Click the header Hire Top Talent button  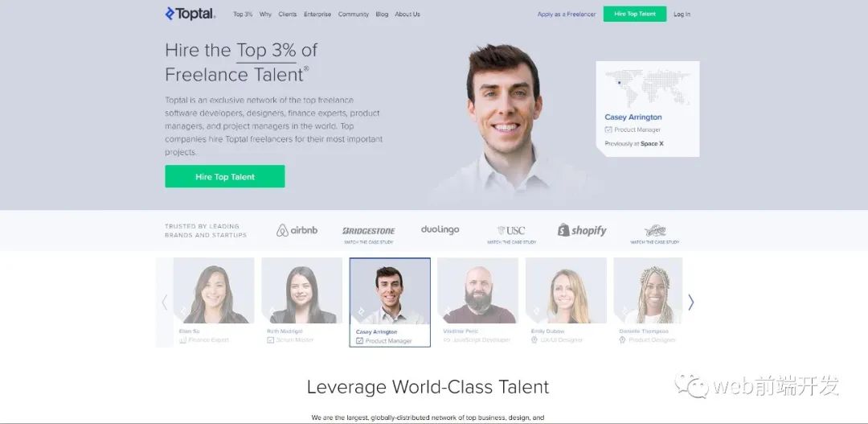635,14
